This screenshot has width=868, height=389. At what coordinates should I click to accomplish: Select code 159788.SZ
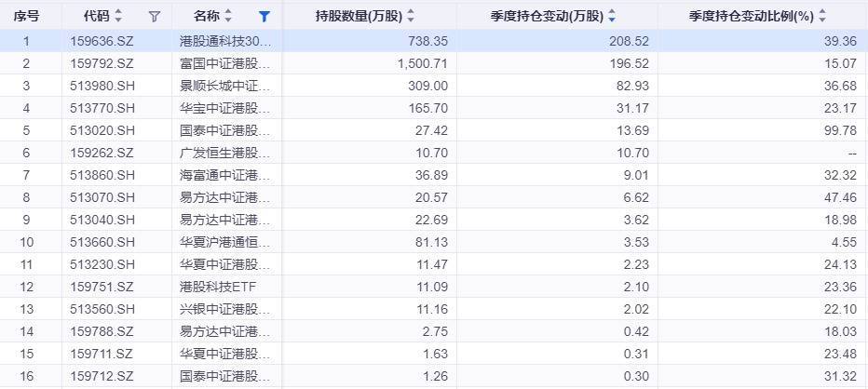102,332
